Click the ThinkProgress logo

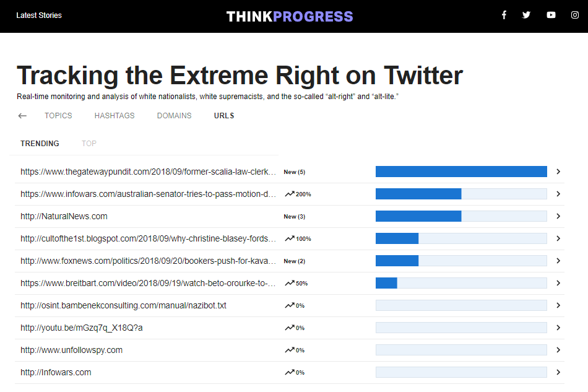pyautogui.click(x=290, y=16)
